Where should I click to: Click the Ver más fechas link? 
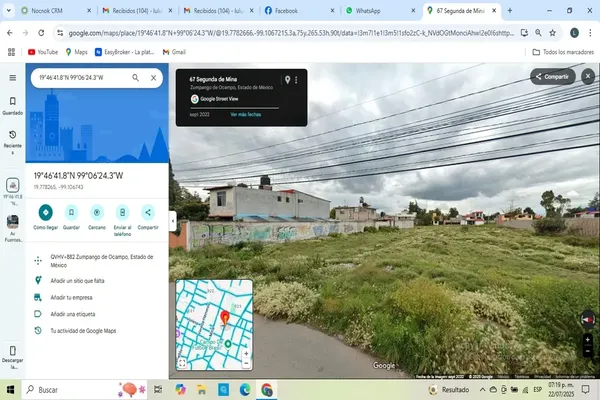[246, 115]
